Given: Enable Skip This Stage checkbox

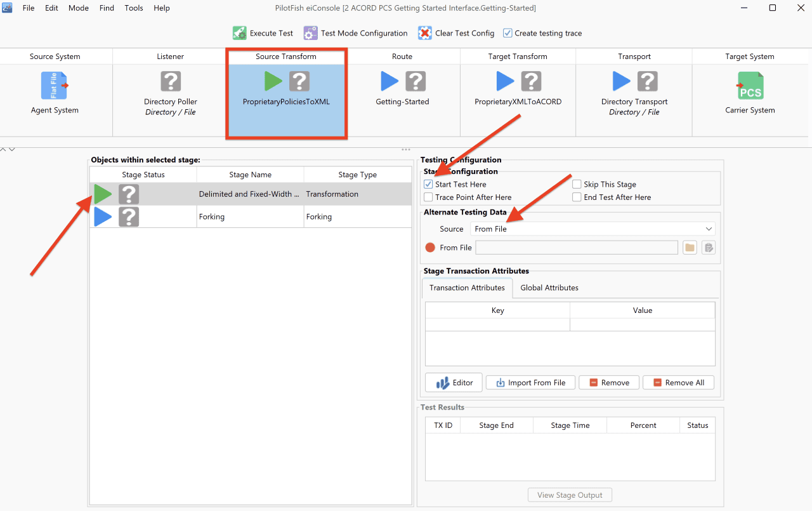Looking at the screenshot, I should 577,184.
